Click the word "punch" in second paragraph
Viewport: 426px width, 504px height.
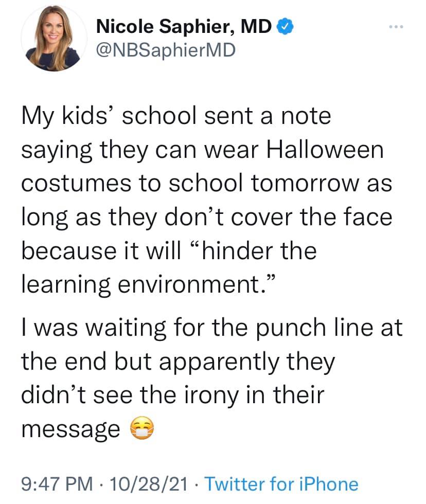[291, 329]
